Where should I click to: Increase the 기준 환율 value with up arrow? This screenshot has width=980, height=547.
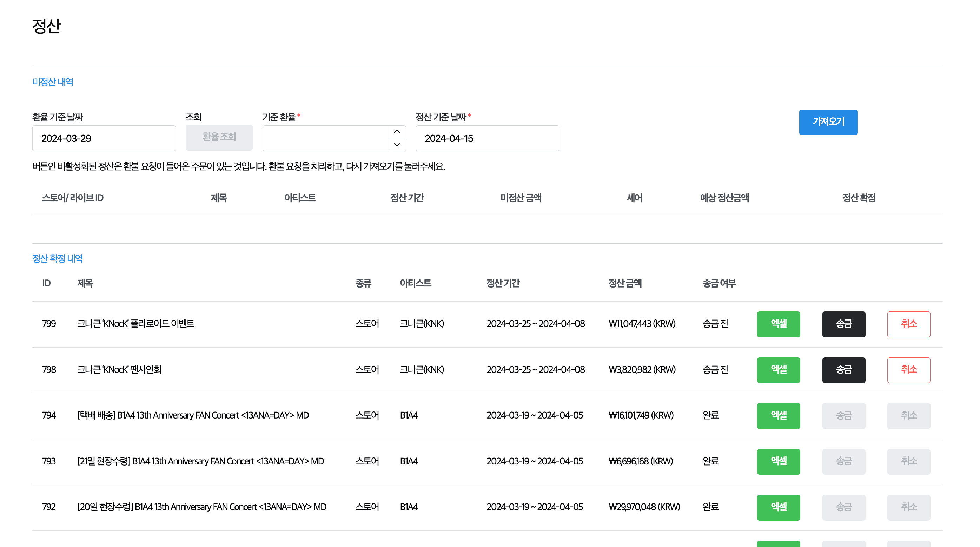click(x=397, y=132)
